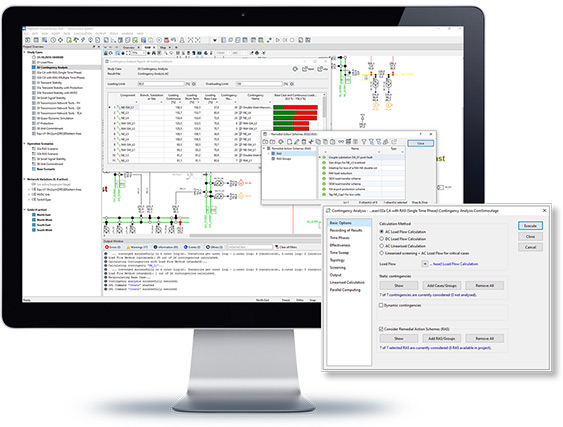Open the Recording of Results page

pos(346,230)
